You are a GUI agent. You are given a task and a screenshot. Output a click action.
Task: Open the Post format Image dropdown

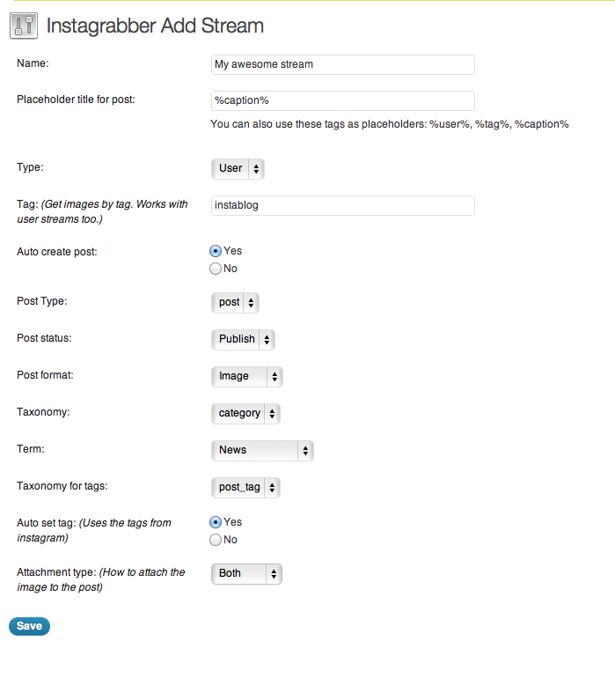click(247, 376)
